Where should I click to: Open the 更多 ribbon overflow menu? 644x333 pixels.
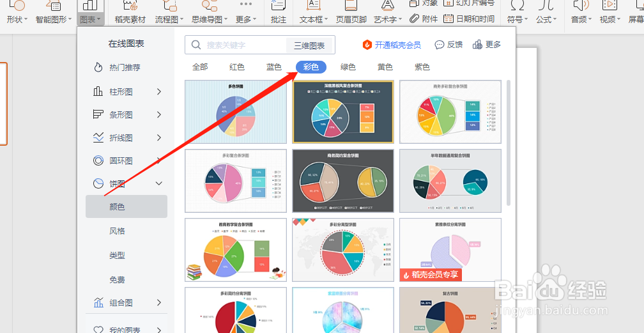(246, 12)
